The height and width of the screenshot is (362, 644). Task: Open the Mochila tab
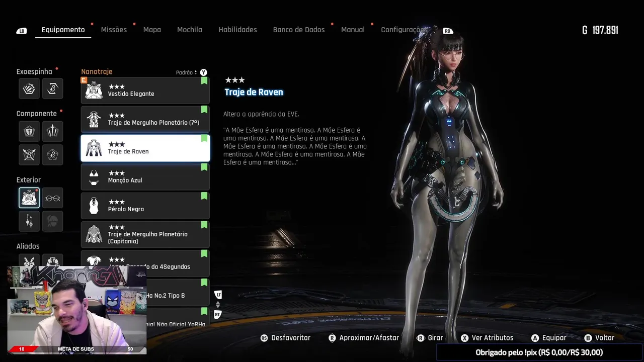click(x=190, y=30)
